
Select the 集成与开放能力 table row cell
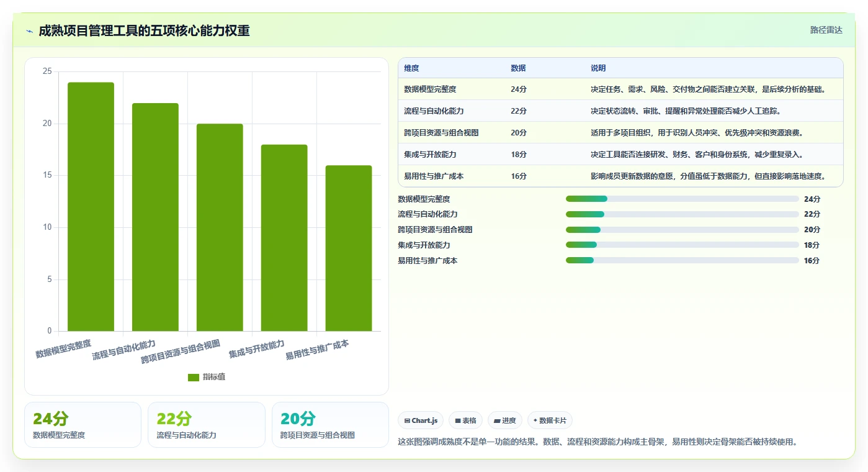[x=430, y=155]
